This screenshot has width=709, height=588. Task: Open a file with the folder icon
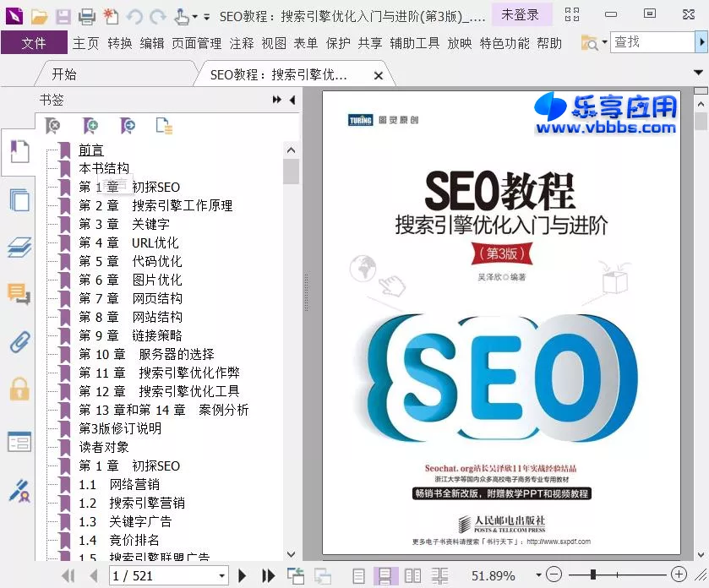pos(40,17)
